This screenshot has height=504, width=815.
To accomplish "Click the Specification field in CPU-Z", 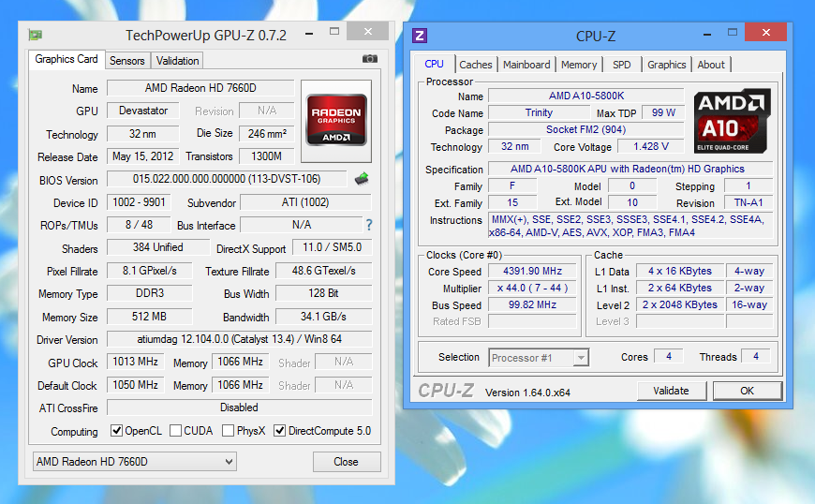I will pos(630,169).
